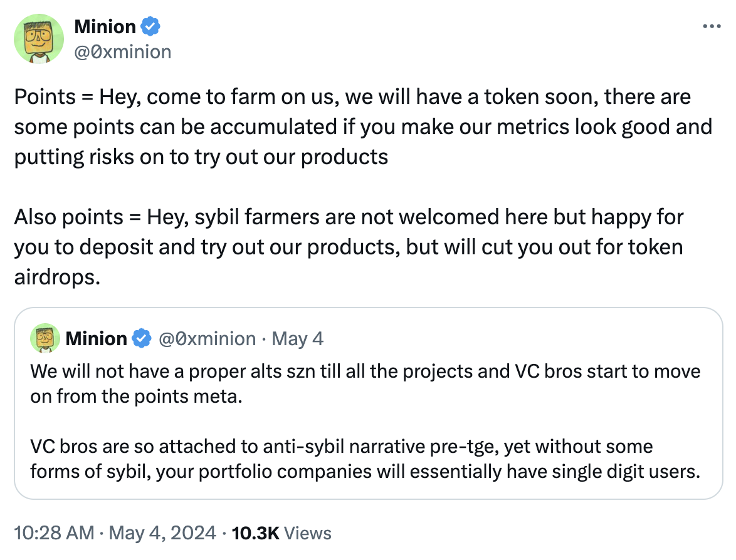Viewport: 736px width, 560px height.
Task: Click the 10:28 AM timestamp link
Action: coord(54,533)
